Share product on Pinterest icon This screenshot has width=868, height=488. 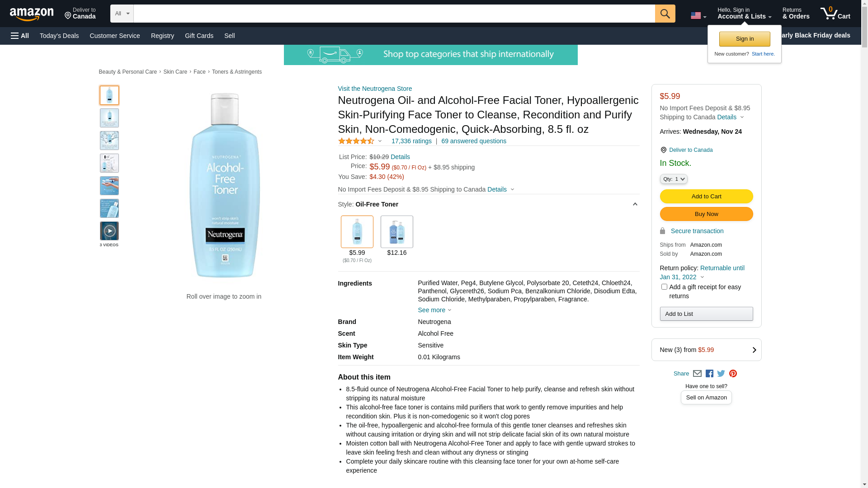pyautogui.click(x=733, y=374)
